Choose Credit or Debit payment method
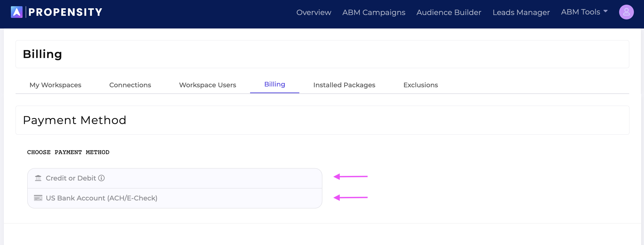 (x=175, y=178)
